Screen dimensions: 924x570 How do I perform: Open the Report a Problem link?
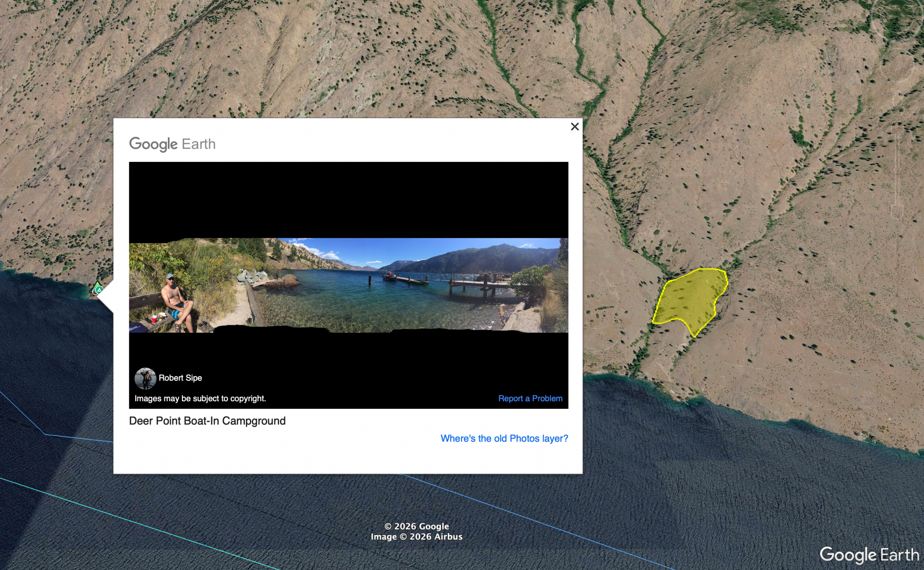point(530,398)
